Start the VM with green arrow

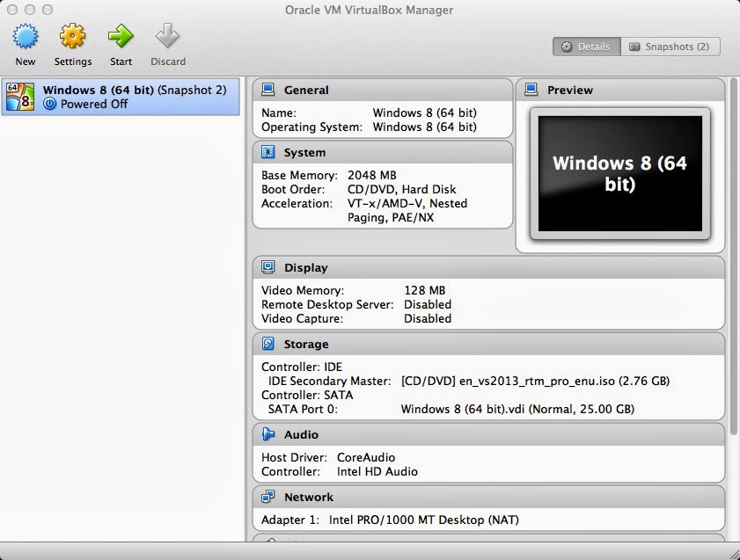pyautogui.click(x=121, y=37)
